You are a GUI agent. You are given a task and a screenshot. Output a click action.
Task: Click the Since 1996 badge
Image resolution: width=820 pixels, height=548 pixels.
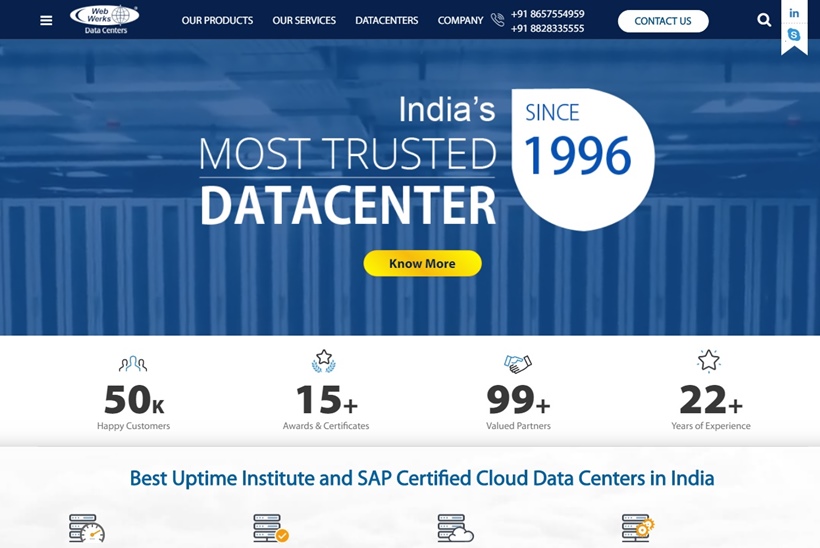tap(582, 159)
